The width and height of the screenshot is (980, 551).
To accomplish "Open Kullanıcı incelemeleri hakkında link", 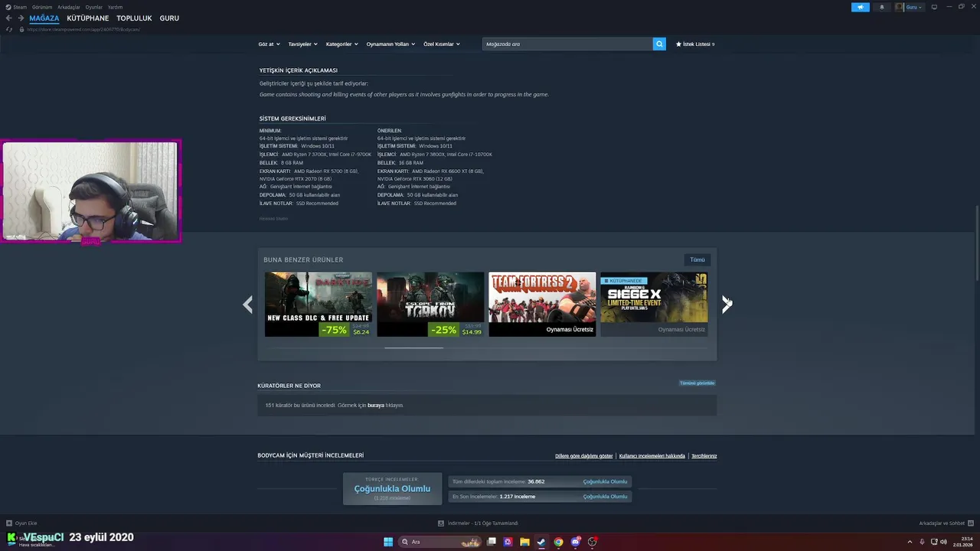I will click(652, 456).
